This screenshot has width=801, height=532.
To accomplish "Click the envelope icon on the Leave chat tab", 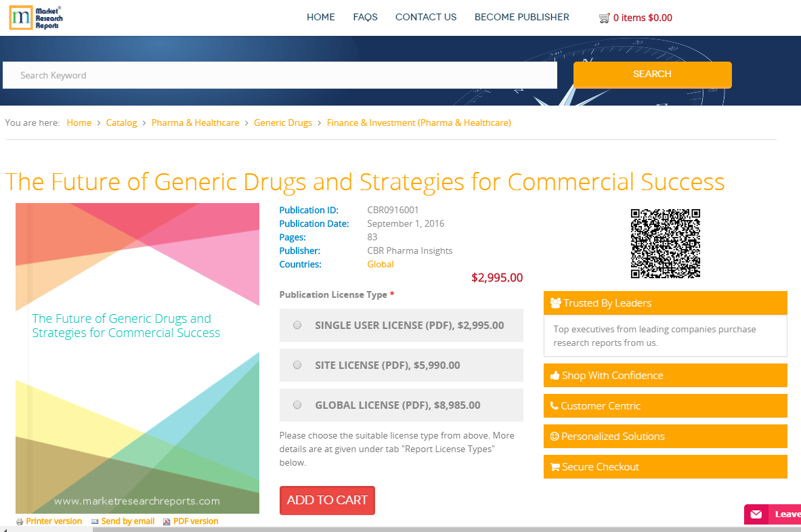I will point(755,514).
